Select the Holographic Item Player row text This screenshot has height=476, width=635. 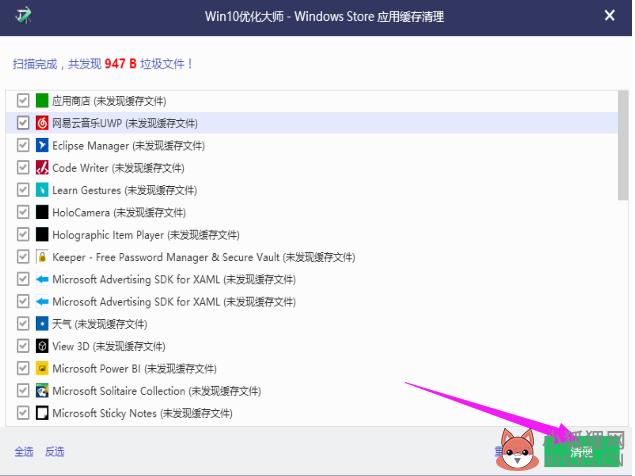tap(146, 235)
